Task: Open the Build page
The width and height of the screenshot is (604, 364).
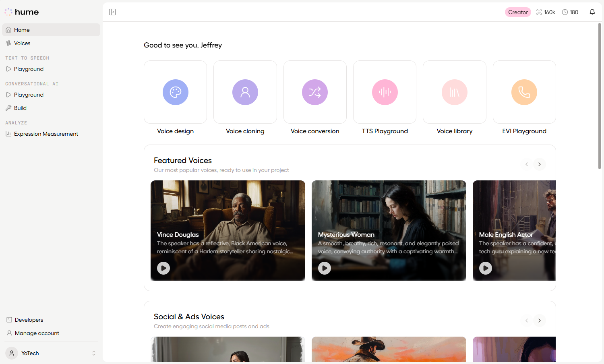Action: coord(51,108)
